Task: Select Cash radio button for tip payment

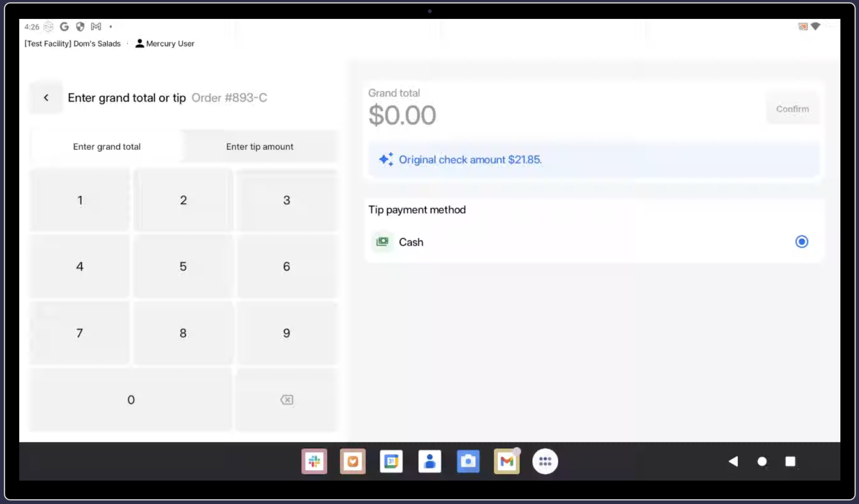Action: point(801,242)
